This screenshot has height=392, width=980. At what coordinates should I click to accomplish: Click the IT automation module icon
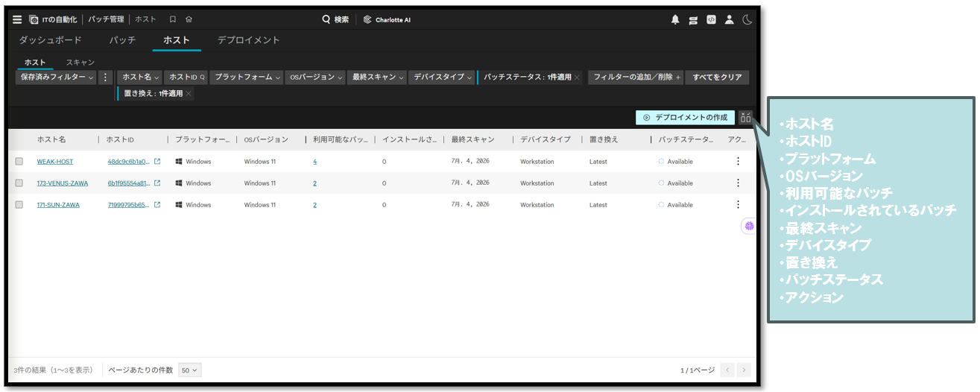pyautogui.click(x=34, y=19)
